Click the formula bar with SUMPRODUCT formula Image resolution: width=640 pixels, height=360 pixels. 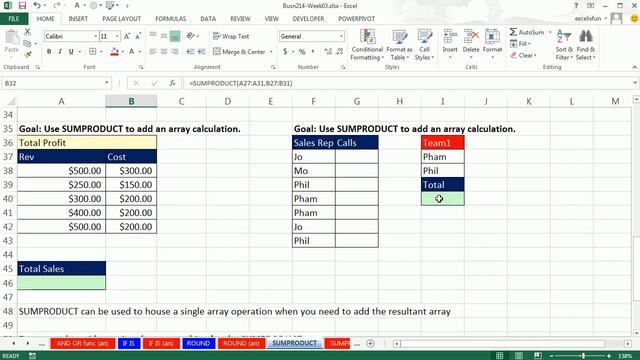click(408, 83)
